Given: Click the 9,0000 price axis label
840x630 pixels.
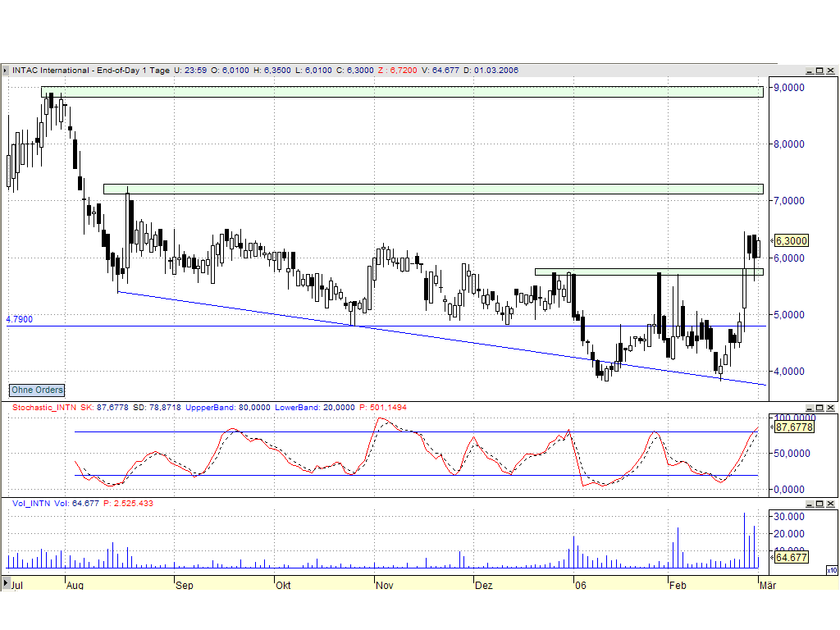Looking at the screenshot, I should (789, 87).
